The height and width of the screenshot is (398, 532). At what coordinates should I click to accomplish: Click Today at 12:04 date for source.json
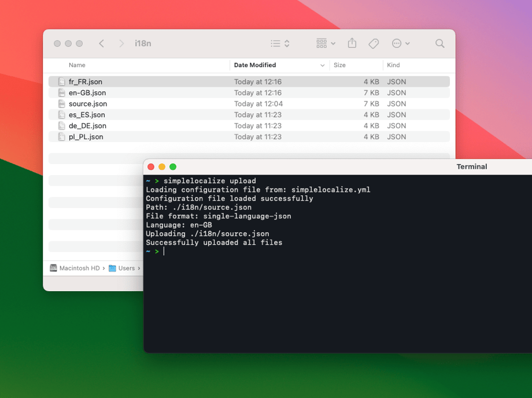[x=258, y=104]
